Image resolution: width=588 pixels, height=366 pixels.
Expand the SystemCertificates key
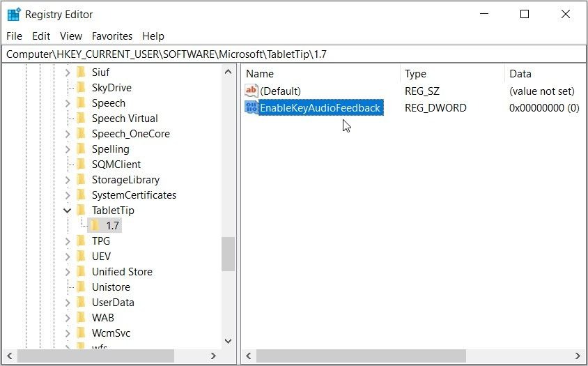click(x=68, y=195)
